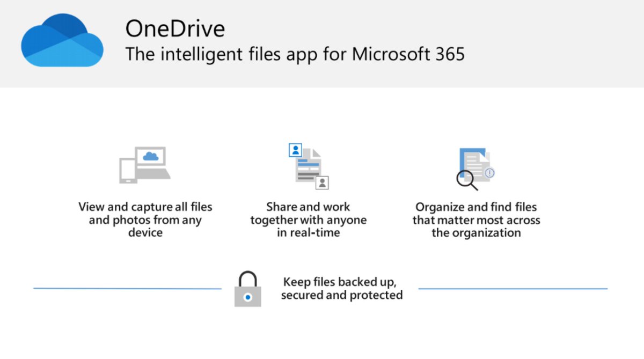This screenshot has height=359, width=644.
Task: Click the padlock security icon
Action: click(x=248, y=289)
